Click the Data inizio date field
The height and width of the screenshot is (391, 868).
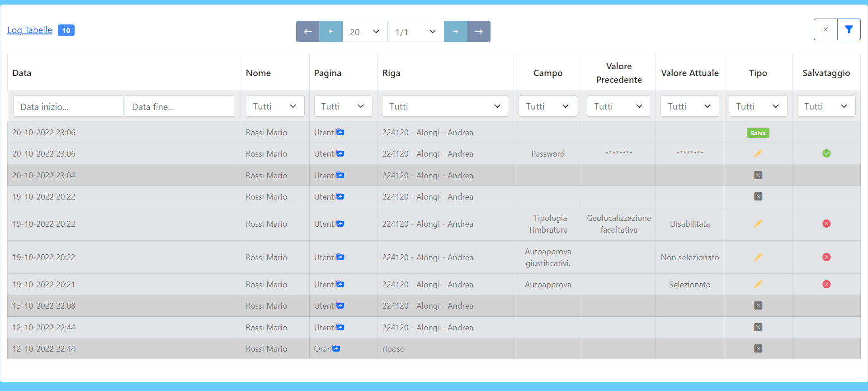pos(68,106)
